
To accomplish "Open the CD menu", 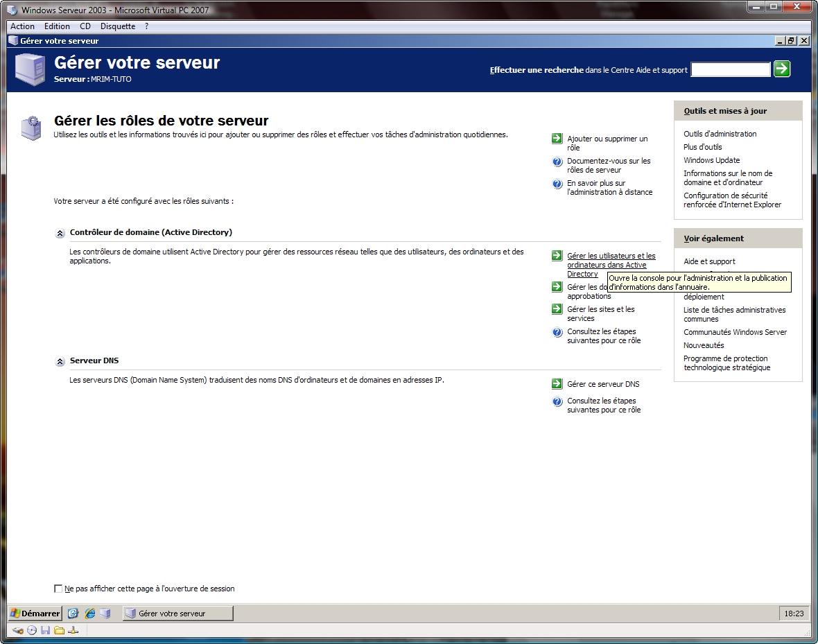I will click(x=85, y=26).
